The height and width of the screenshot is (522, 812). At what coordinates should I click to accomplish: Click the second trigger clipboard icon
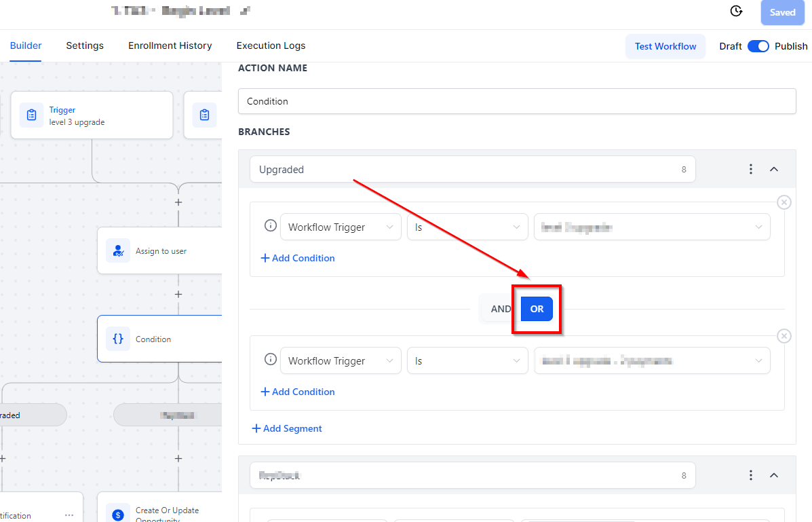pos(205,115)
